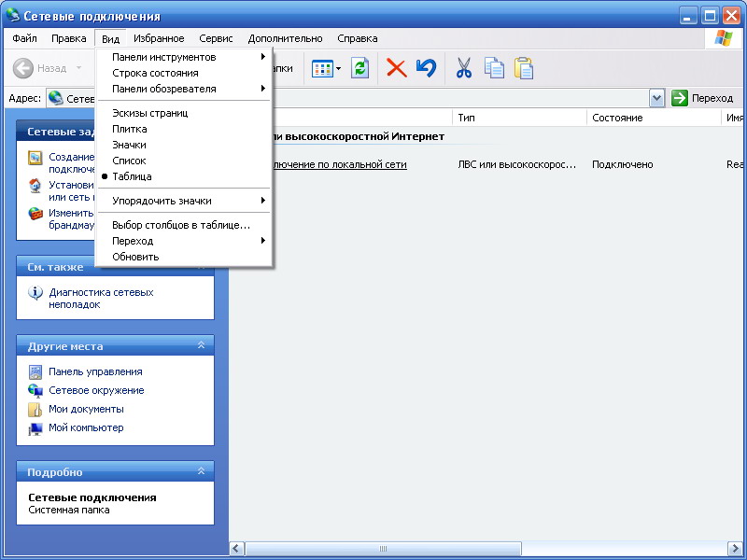This screenshot has width=747, height=560.
Task: Click the Панель управления sidebar icon
Action: (35, 371)
